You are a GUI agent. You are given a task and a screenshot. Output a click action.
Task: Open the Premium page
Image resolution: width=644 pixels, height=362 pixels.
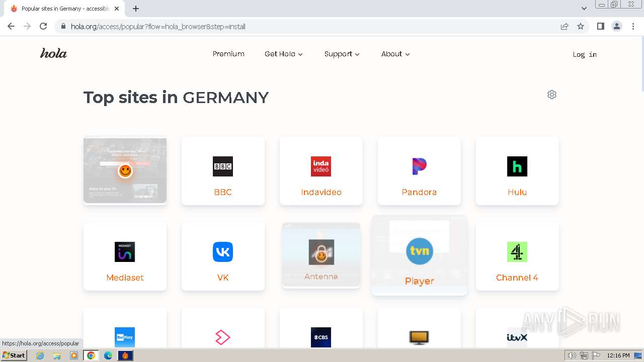(228, 54)
